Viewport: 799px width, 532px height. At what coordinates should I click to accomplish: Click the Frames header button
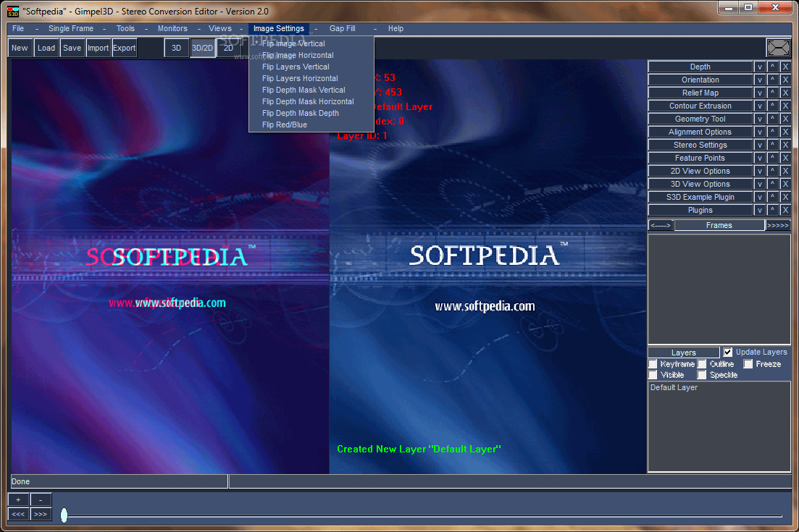[719, 226]
